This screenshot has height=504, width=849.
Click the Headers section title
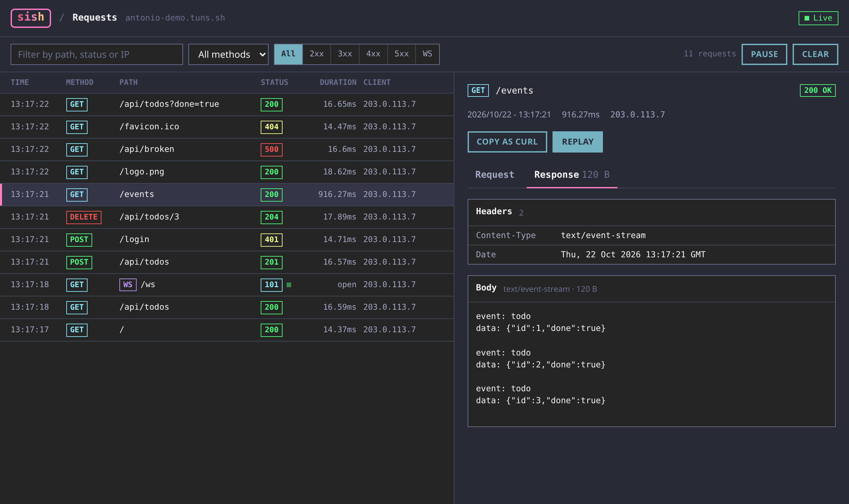(x=494, y=212)
